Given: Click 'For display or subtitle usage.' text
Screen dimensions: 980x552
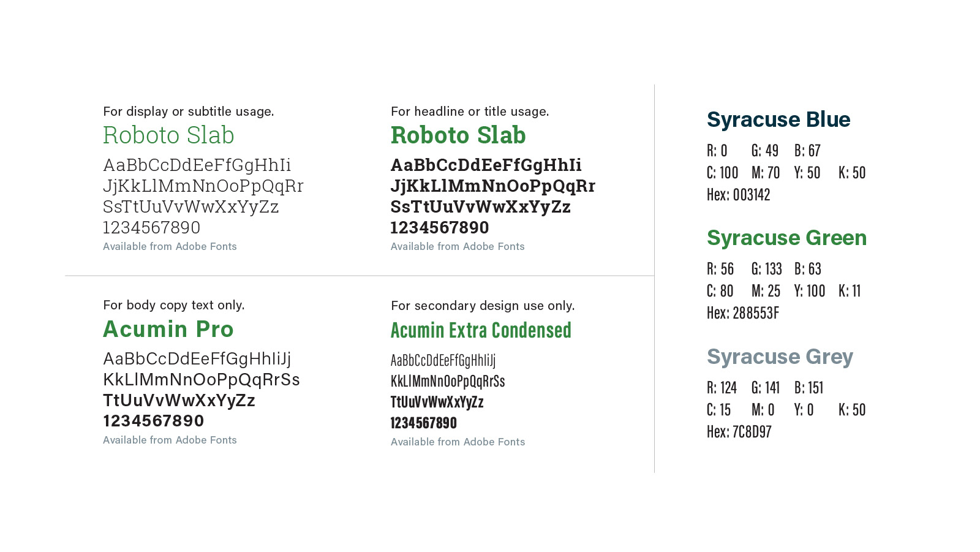Looking at the screenshot, I should pos(189,112).
